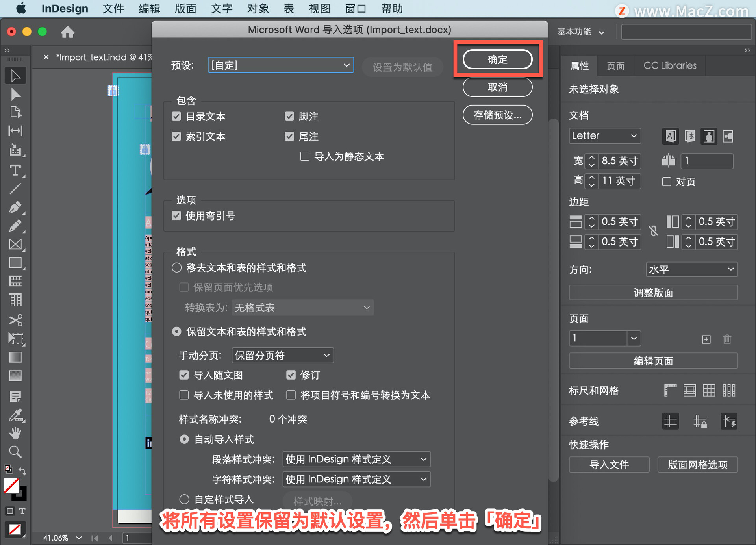
Task: Uncheck the 使用弯引号 checkbox
Action: 176,216
